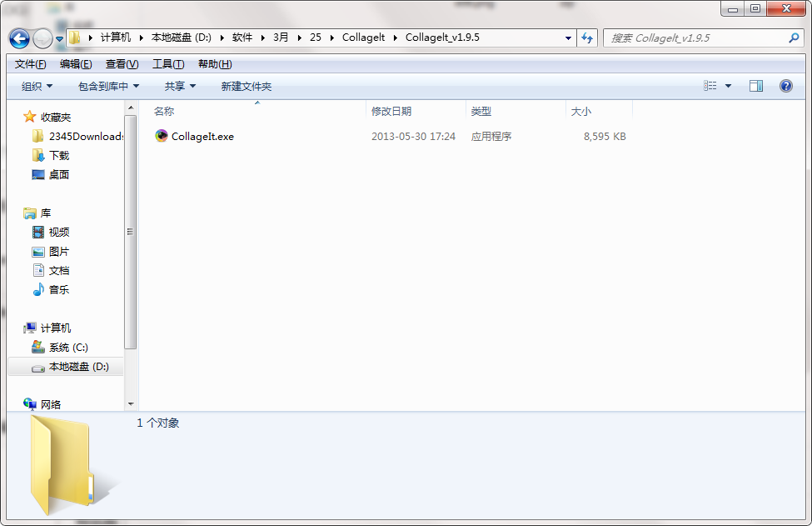Image resolution: width=812 pixels, height=526 pixels.
Task: Click the 视频 film icon
Action: [x=38, y=233]
